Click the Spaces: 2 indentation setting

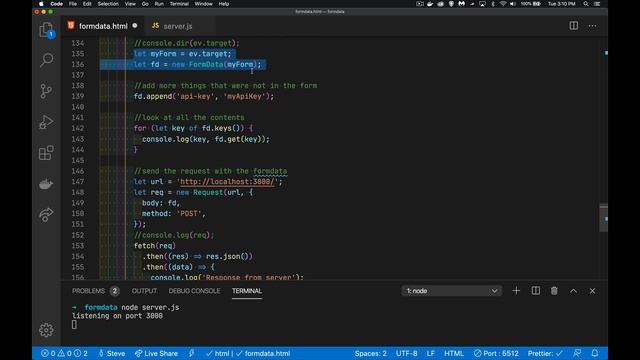pyautogui.click(x=370, y=353)
